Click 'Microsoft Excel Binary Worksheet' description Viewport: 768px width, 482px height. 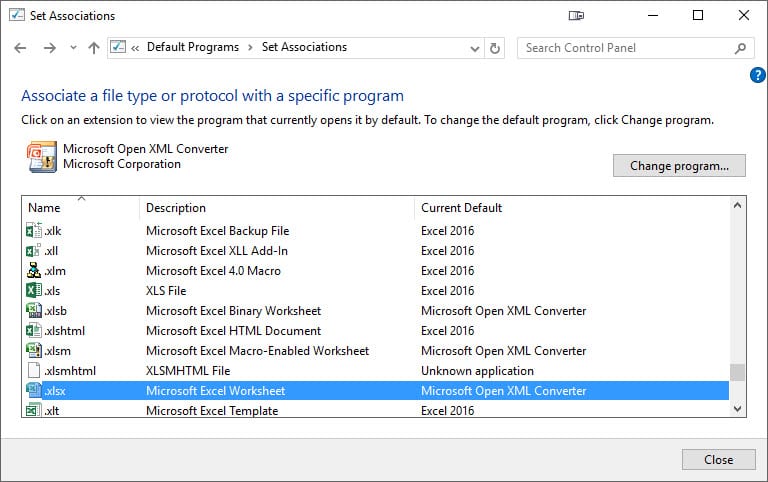point(234,311)
